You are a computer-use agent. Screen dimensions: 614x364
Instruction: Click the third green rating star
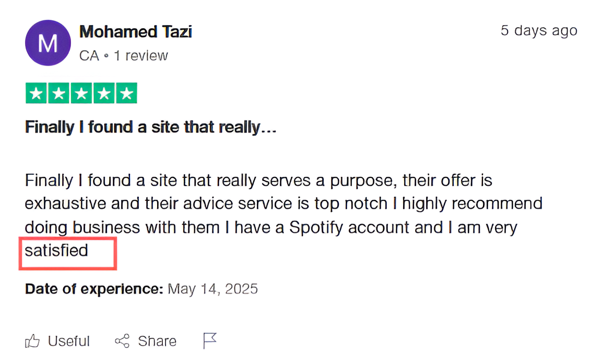(x=81, y=93)
